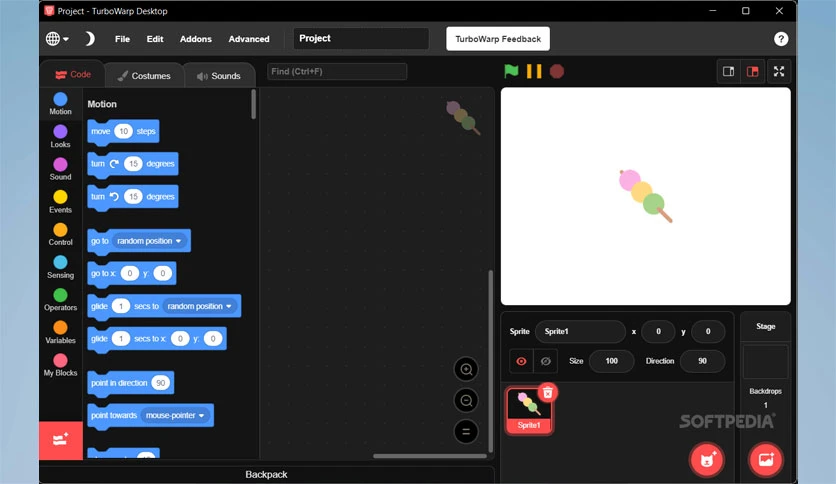Viewport: 836px width, 484px height.
Task: Select the Stage backdrop thumbnail
Action: pyautogui.click(x=765, y=362)
